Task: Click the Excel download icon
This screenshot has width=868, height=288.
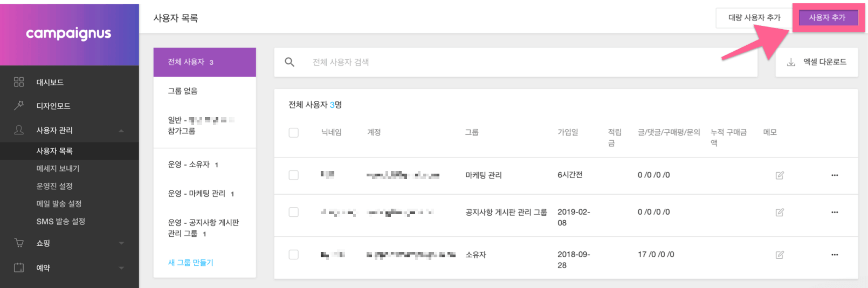Action: (x=791, y=63)
